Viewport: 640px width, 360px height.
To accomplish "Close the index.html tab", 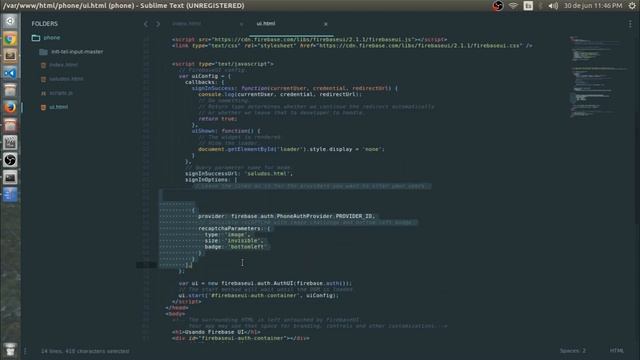I will tap(241, 24).
